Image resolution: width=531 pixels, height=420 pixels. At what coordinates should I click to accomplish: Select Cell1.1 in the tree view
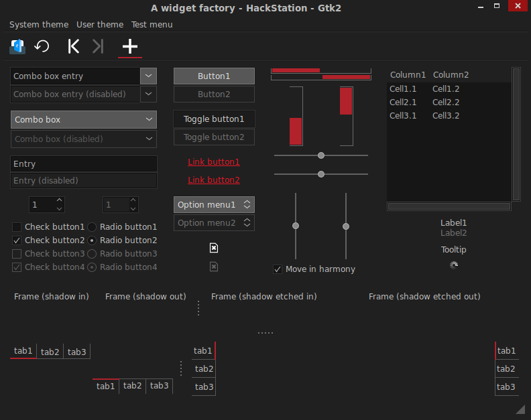pos(403,89)
